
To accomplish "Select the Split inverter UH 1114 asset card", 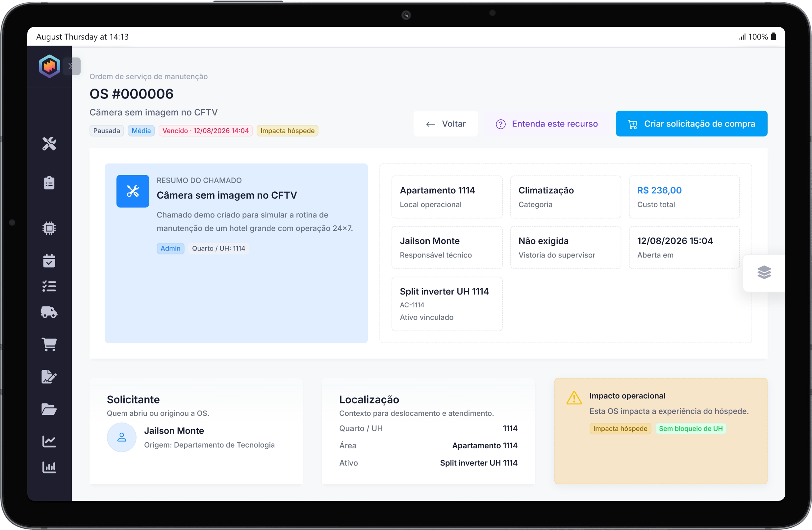I will (x=447, y=304).
